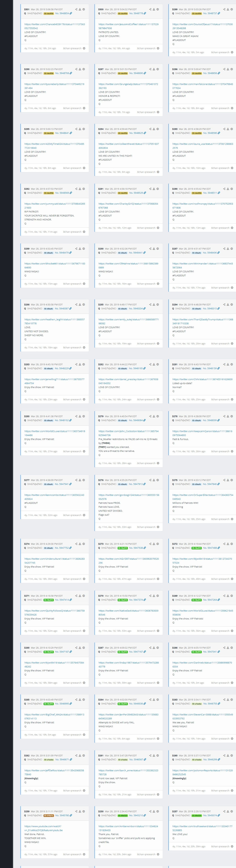
Task: Click the circular arrow icon on post 3276
Action: [158, 480]
